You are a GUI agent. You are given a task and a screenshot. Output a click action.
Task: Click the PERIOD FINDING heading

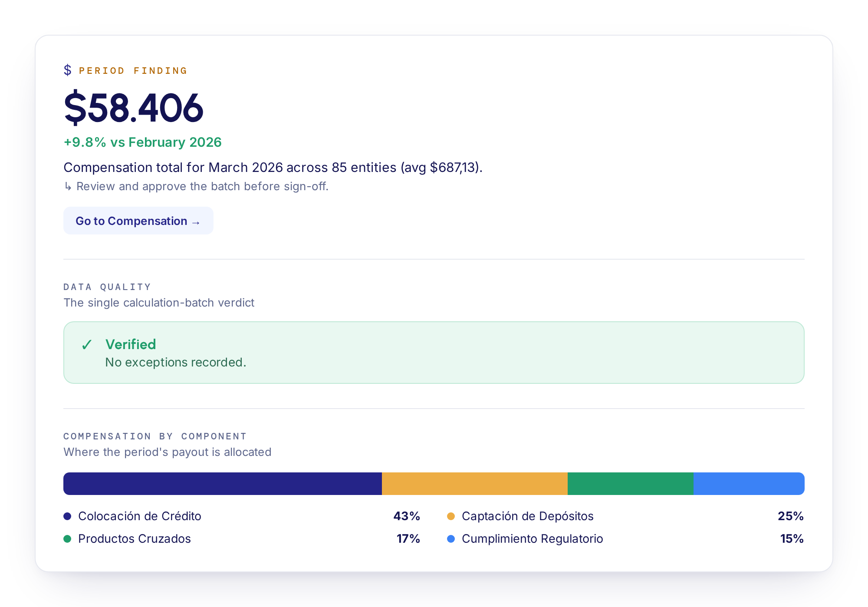133,71
